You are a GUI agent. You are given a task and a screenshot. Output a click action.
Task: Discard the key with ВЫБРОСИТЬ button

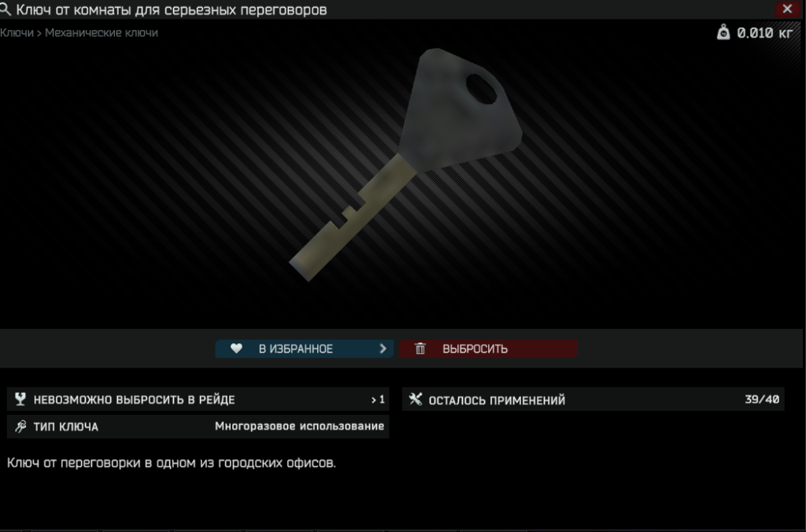pyautogui.click(x=488, y=349)
